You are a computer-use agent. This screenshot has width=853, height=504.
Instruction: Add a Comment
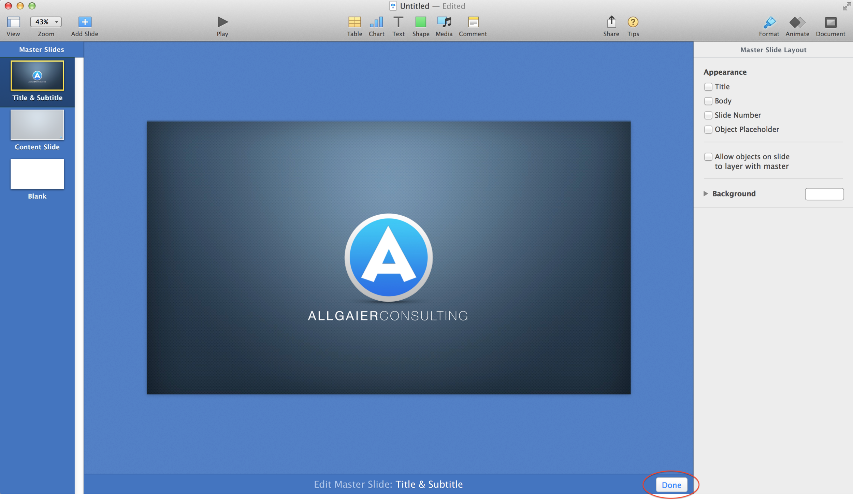point(473,22)
